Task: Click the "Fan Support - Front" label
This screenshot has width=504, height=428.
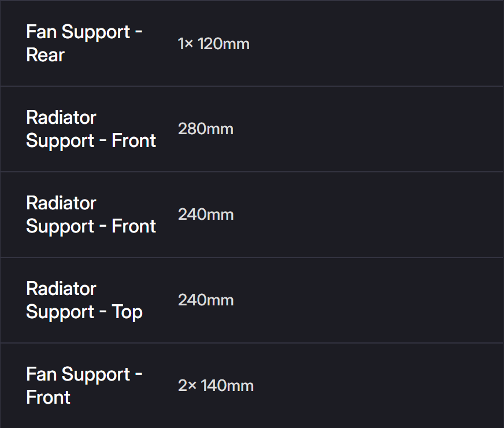Action: (84, 386)
